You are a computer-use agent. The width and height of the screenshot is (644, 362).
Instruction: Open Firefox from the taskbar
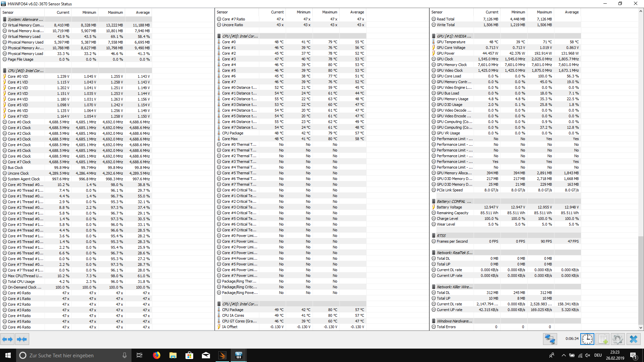pyautogui.click(x=157, y=355)
